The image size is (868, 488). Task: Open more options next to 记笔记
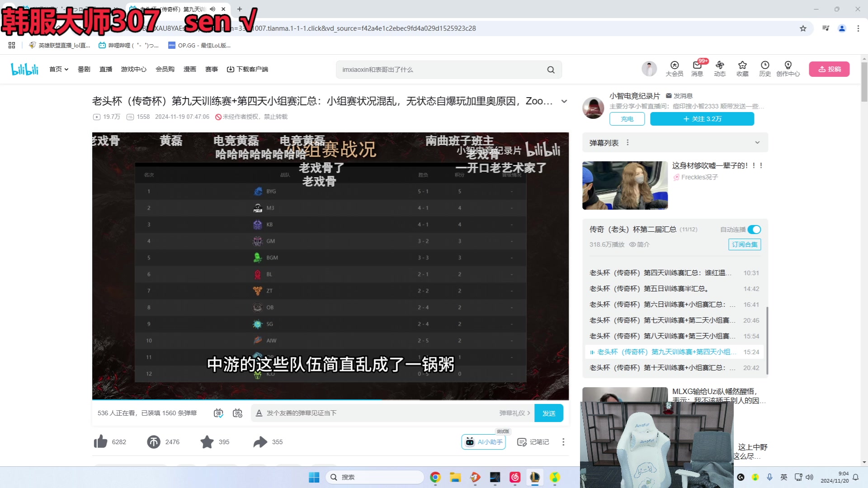click(563, 442)
